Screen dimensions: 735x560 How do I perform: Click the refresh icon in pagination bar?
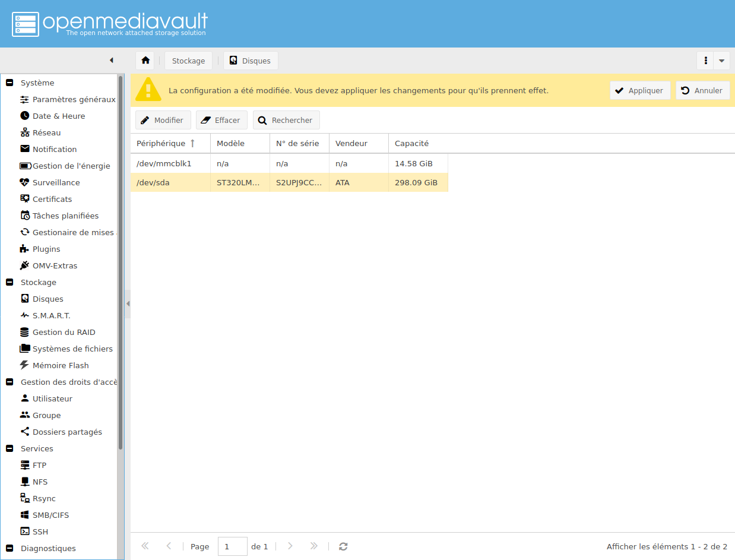[x=343, y=546]
